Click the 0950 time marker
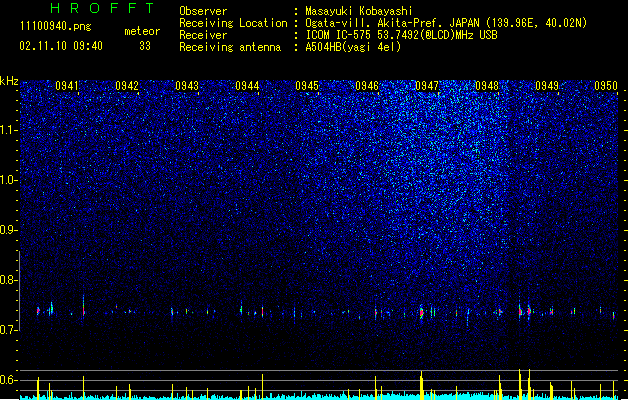This screenshot has width=629, height=400. (606, 86)
